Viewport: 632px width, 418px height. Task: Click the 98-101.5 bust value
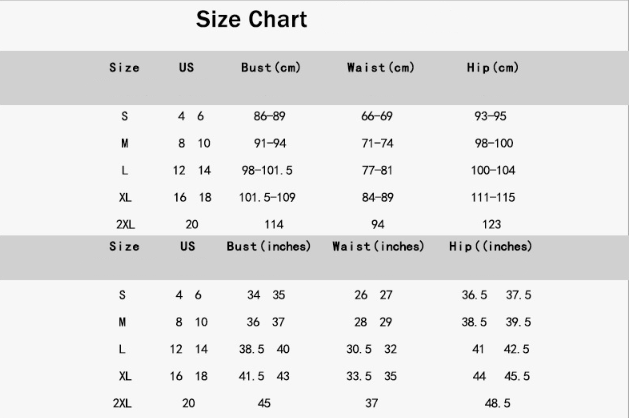267,171
